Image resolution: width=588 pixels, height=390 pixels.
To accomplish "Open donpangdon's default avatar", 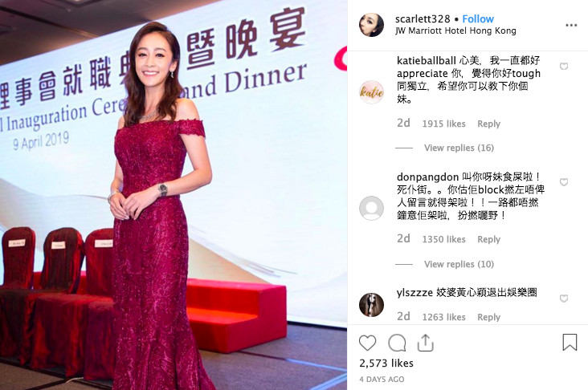I will (371, 208).
